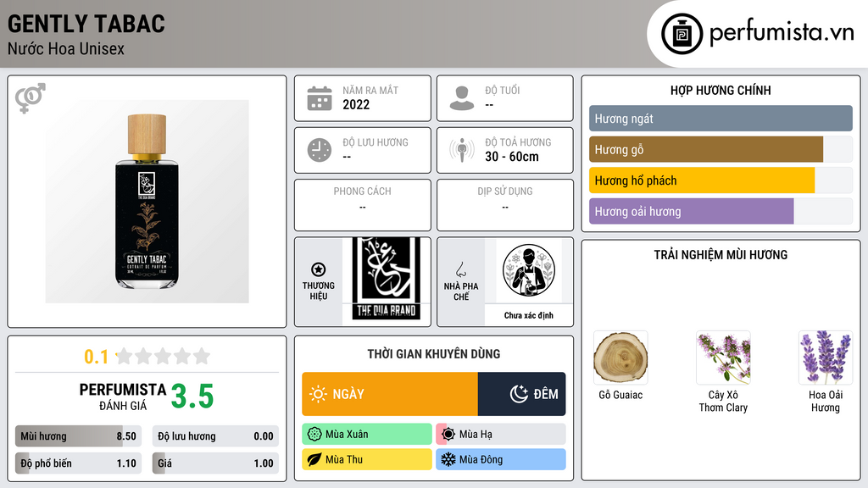Click the Hợp hương chính heading
Viewport: 868px width, 488px height.
[721, 90]
